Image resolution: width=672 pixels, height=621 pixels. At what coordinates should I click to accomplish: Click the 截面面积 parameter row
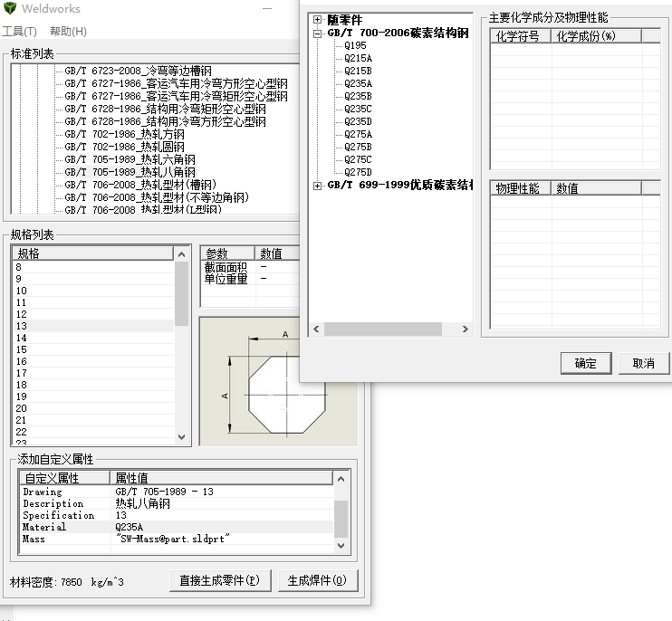[250, 267]
